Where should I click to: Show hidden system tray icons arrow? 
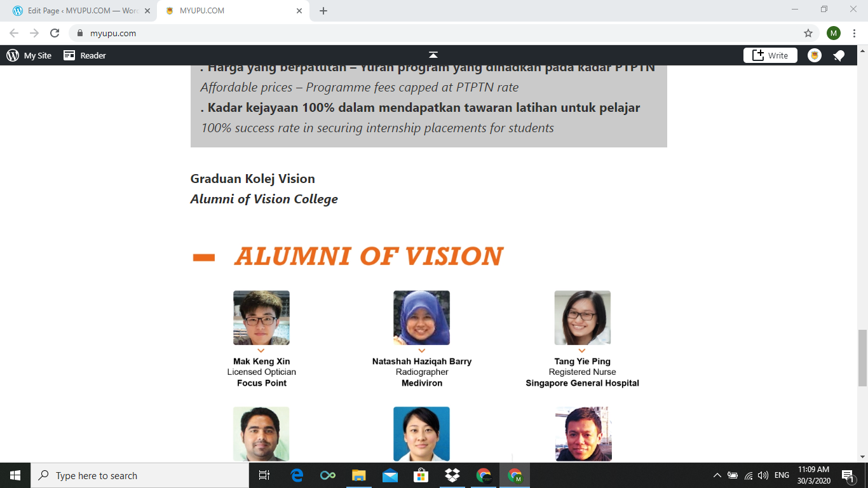pyautogui.click(x=717, y=475)
